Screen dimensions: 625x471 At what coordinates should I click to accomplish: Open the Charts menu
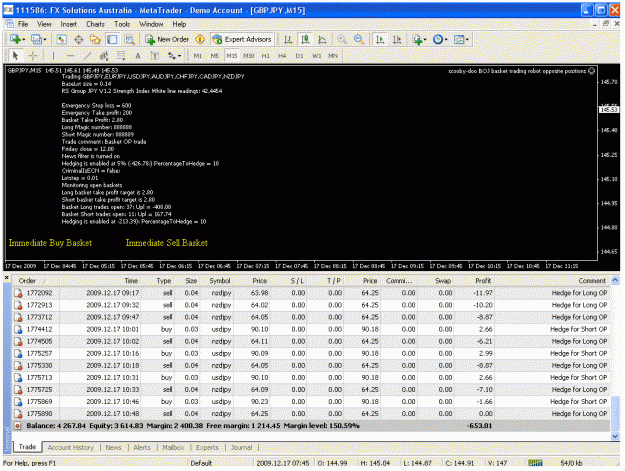(x=95, y=24)
